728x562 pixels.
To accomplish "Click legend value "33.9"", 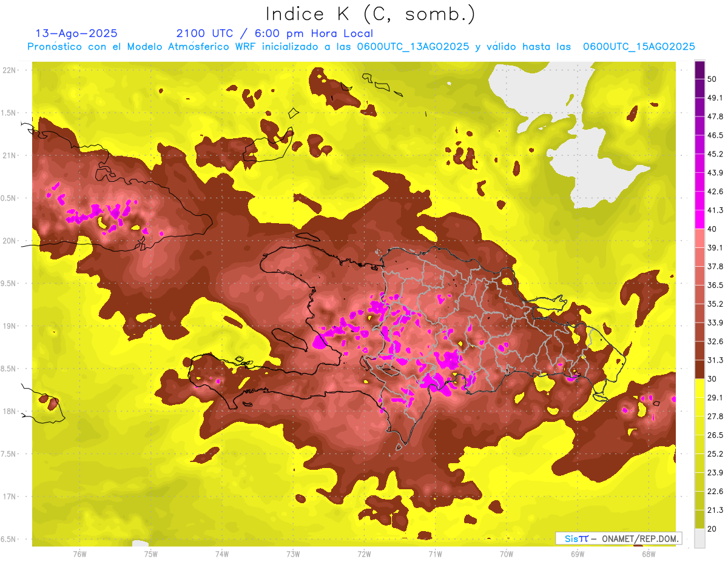I will (x=715, y=323).
